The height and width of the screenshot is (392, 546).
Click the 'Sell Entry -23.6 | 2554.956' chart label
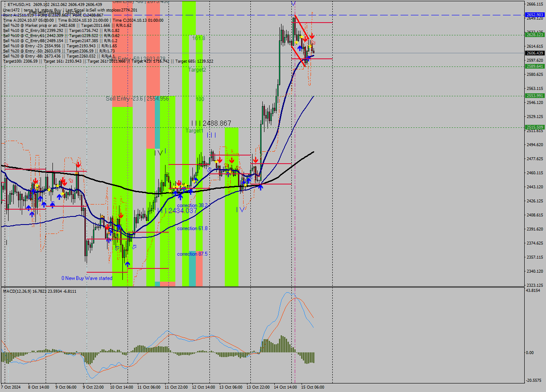tap(137, 98)
